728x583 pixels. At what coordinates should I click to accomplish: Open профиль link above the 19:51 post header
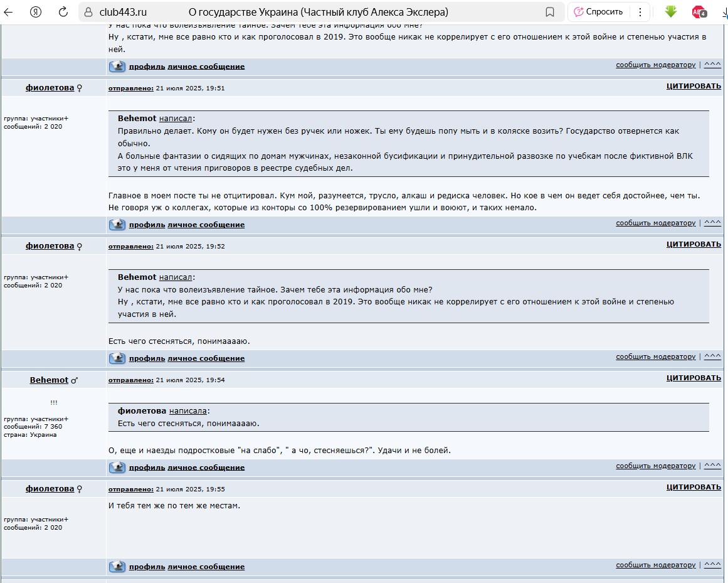(x=147, y=67)
